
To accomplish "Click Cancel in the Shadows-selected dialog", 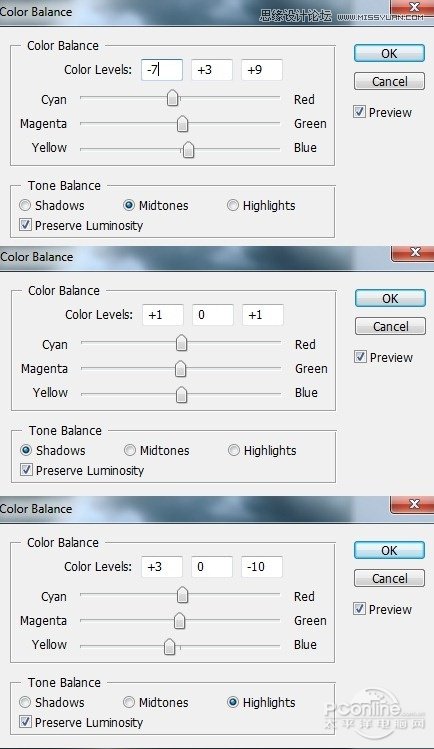I will pos(390,327).
